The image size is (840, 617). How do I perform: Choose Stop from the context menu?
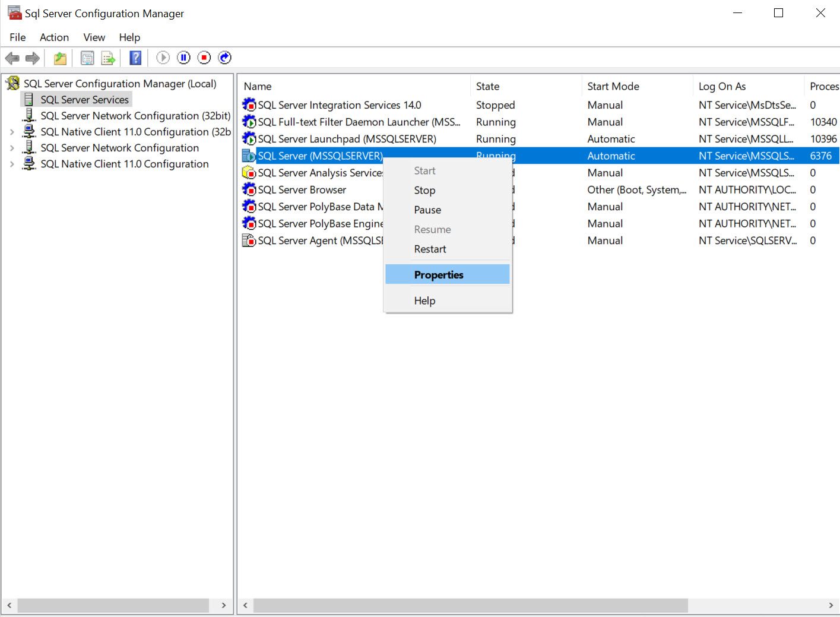pos(448,190)
